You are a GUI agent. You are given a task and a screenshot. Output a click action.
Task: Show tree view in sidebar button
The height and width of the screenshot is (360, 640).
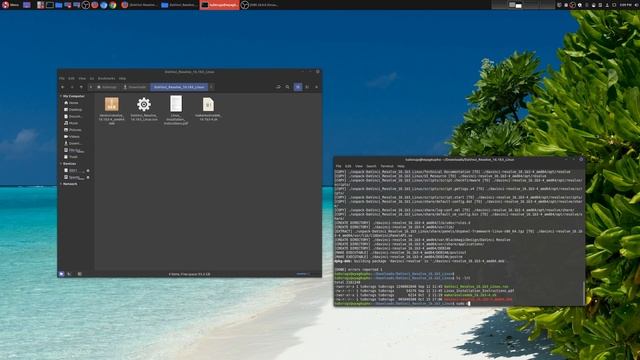(69, 274)
